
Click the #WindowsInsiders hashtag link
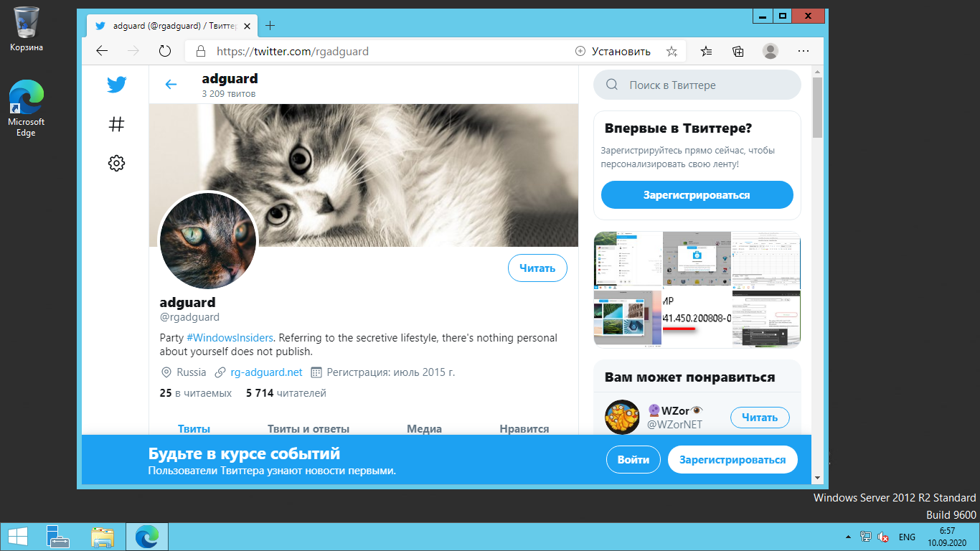click(230, 337)
